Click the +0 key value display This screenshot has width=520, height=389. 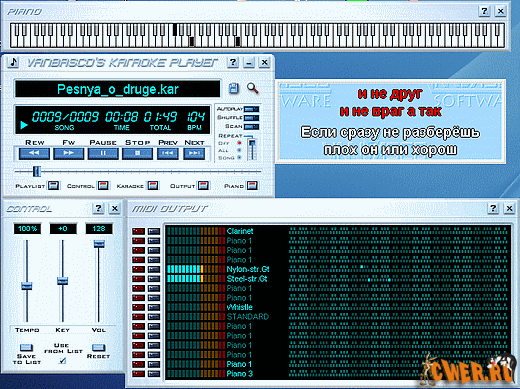click(x=63, y=229)
